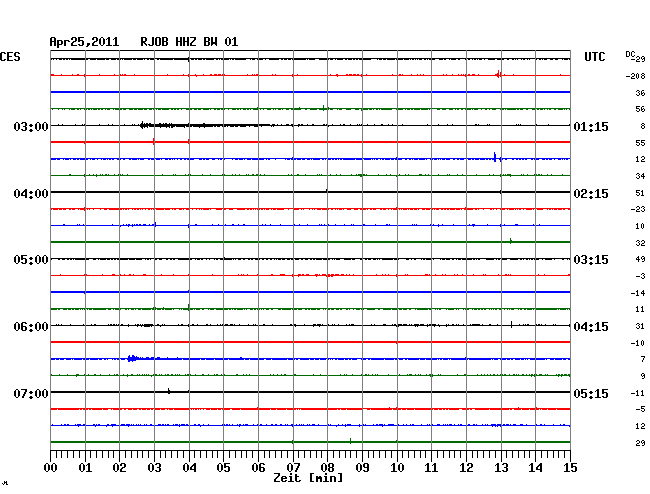Select the DC offset value 36
650x494 pixels.
pos(640,93)
